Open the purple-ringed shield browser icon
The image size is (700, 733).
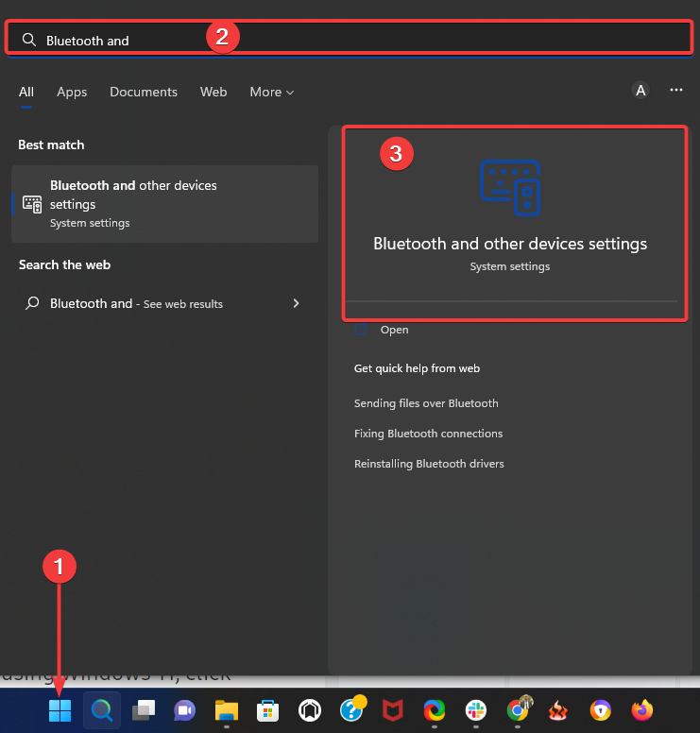(x=601, y=710)
